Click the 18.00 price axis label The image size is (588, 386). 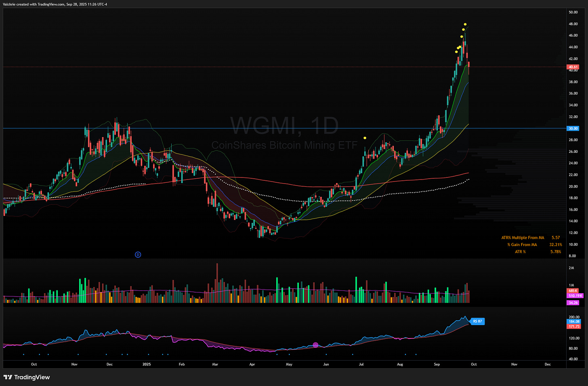(x=573, y=198)
